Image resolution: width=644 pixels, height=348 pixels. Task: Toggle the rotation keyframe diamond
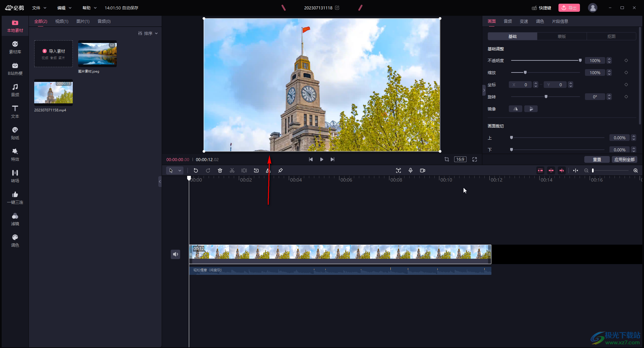626,97
